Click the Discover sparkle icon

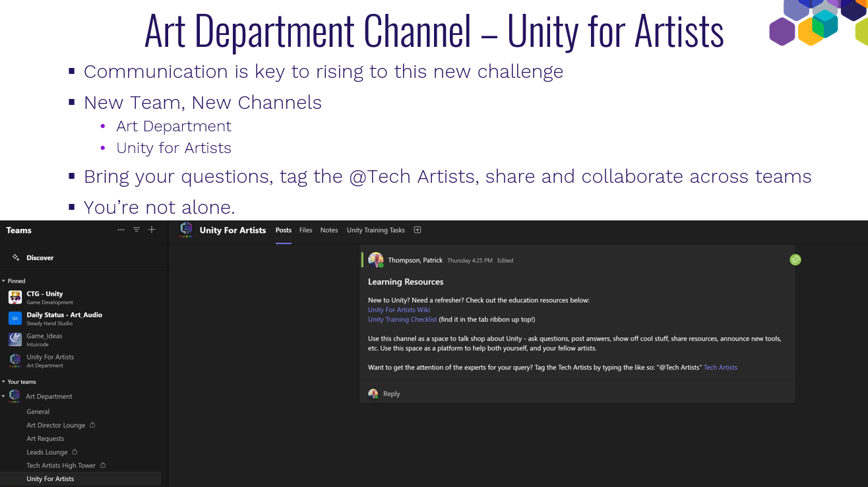(16, 257)
